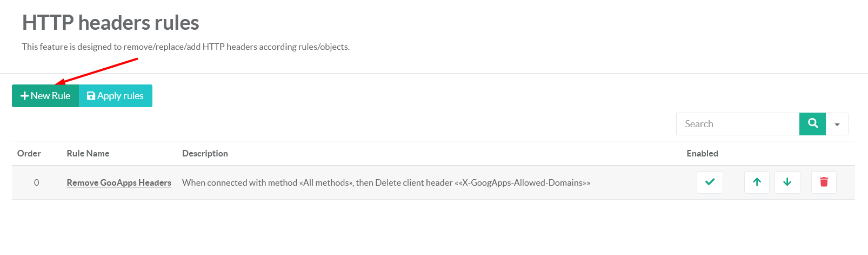The width and height of the screenshot is (868, 255).
Task: Toggle the enabled checkmark for the rule
Action: pos(710,182)
